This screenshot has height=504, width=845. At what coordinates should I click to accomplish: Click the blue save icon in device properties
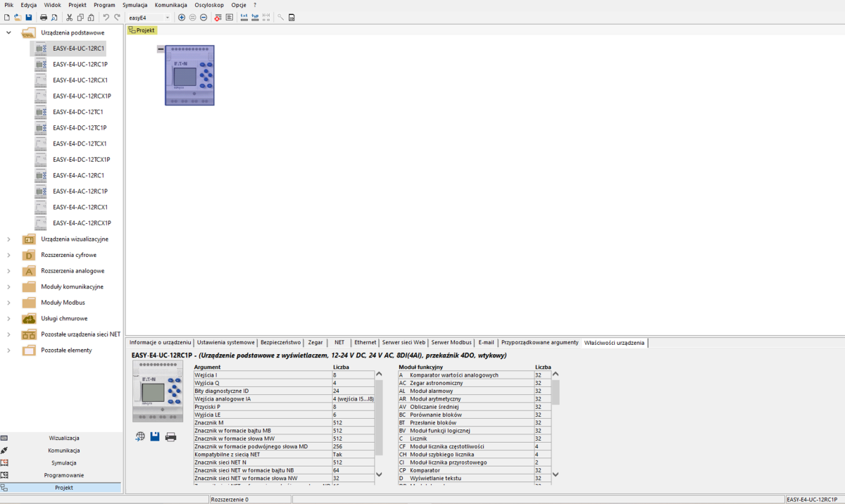point(155,436)
